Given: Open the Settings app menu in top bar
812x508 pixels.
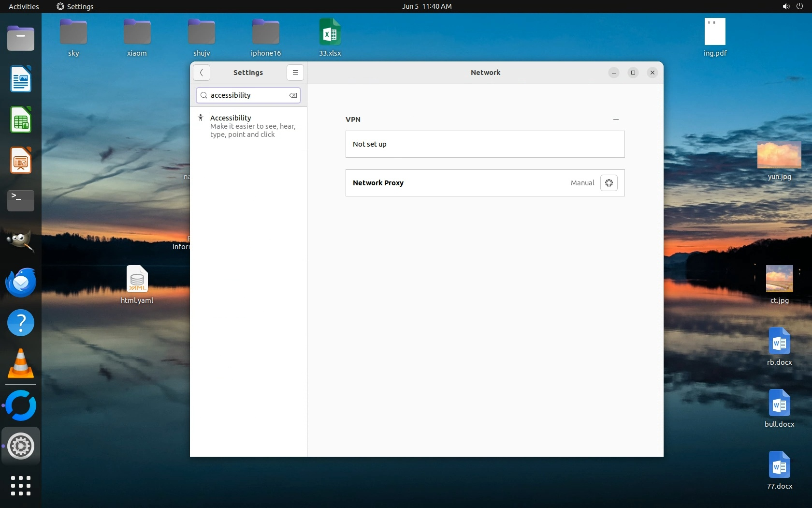Looking at the screenshot, I should [x=75, y=6].
